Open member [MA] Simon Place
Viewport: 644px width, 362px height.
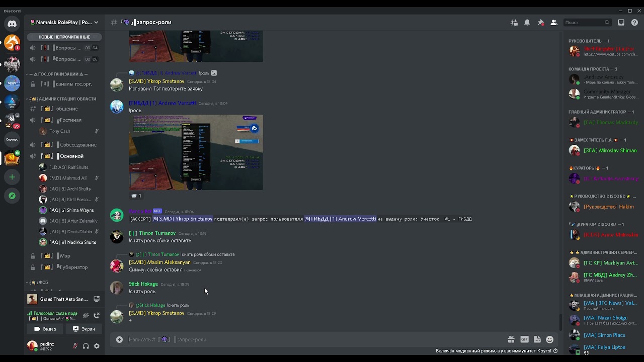point(603,335)
